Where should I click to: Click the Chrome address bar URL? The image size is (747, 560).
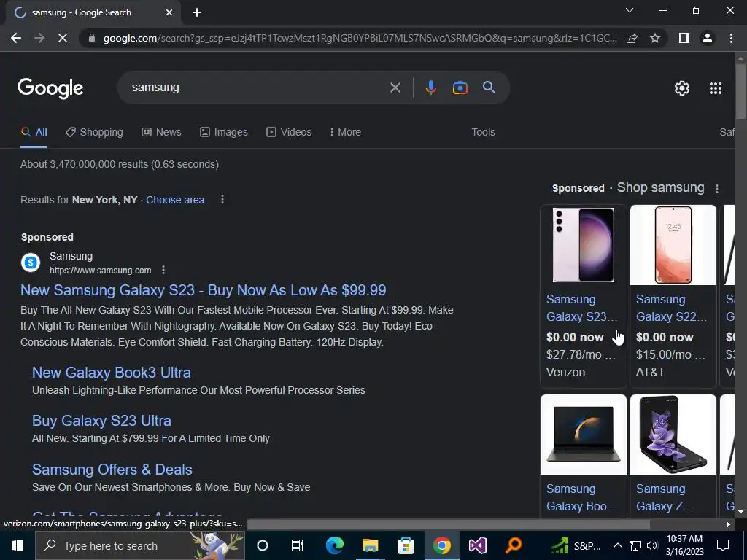360,38
